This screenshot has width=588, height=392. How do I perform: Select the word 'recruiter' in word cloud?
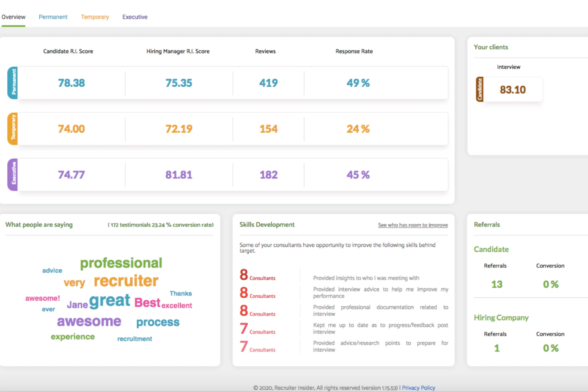point(126,281)
